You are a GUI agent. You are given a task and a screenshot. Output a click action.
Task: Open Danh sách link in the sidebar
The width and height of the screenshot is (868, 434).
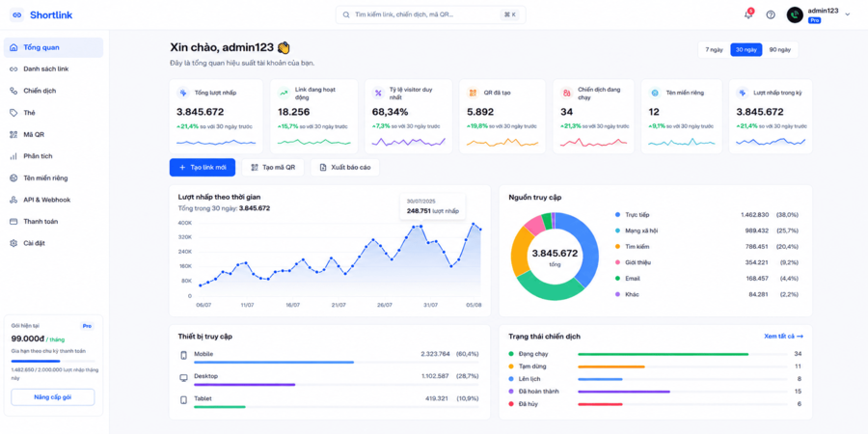pyautogui.click(x=53, y=69)
